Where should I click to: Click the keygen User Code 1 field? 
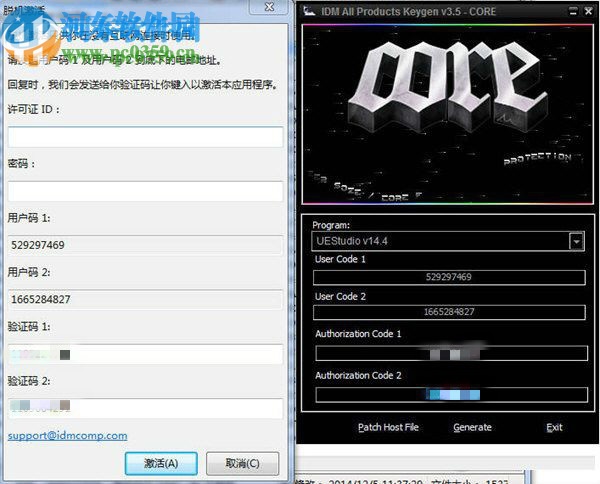tap(449, 277)
